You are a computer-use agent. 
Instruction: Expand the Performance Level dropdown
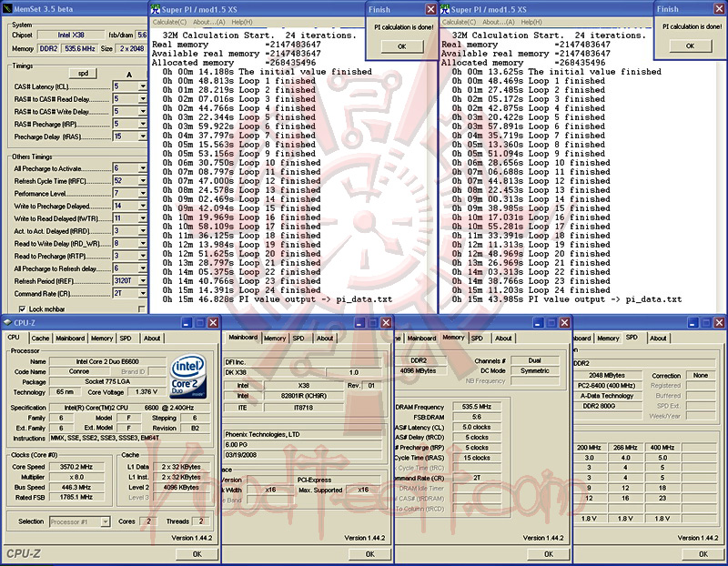click(143, 193)
